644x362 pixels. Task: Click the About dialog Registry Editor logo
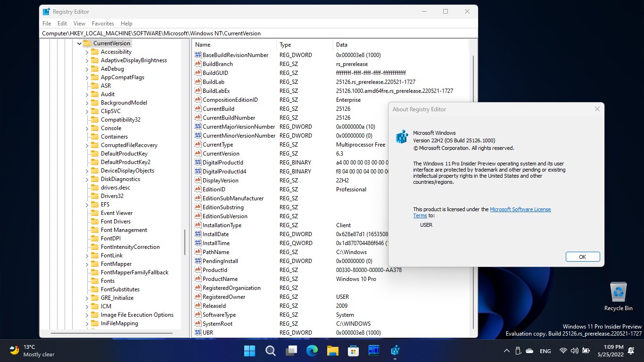402,137
